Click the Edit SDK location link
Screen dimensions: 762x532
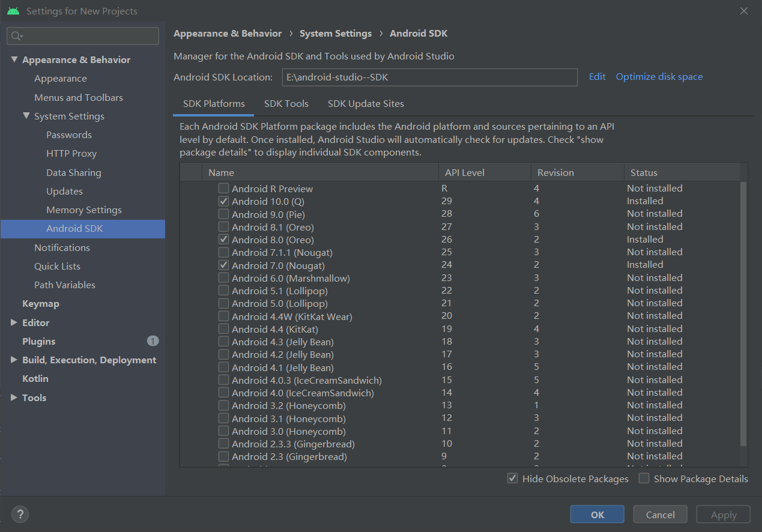(597, 77)
